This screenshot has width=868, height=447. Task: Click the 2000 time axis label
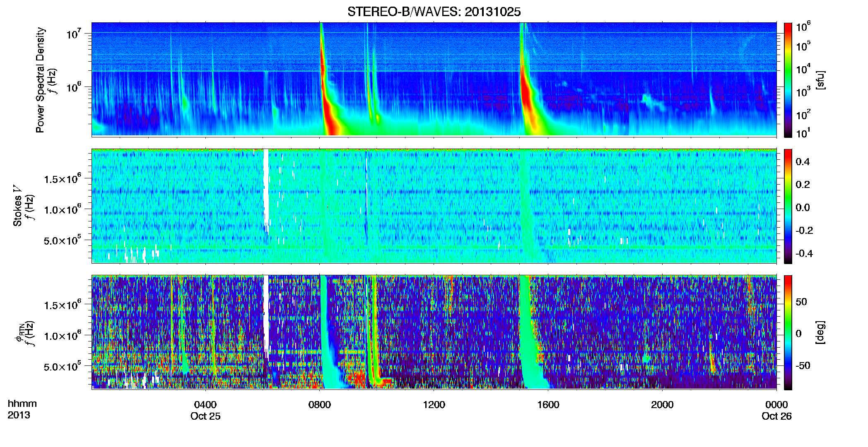(x=662, y=404)
